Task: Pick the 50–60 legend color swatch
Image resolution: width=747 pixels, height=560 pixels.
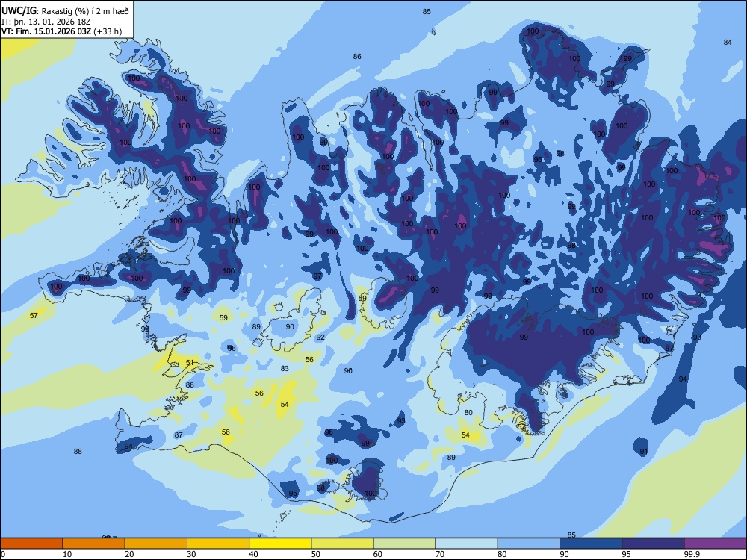Action: [342, 544]
